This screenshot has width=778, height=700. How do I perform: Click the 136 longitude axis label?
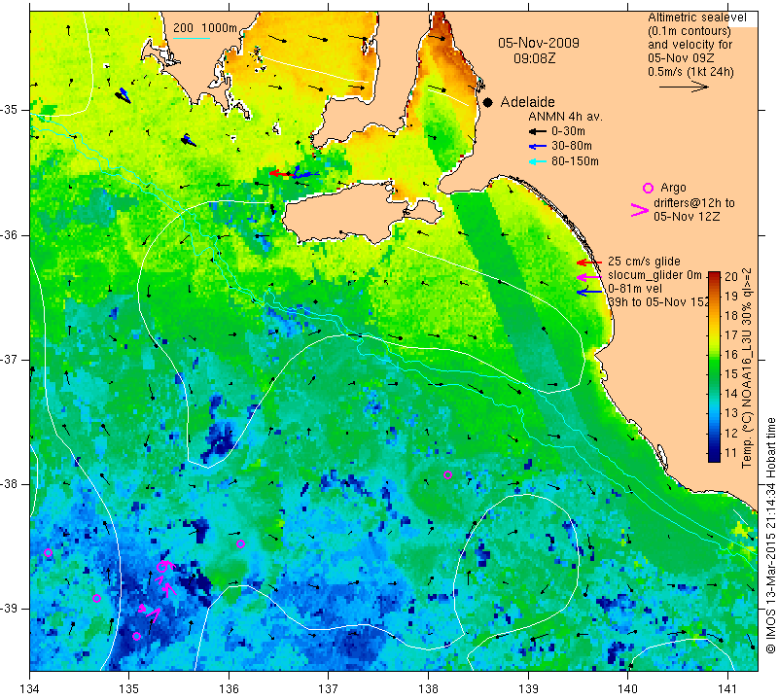[229, 689]
